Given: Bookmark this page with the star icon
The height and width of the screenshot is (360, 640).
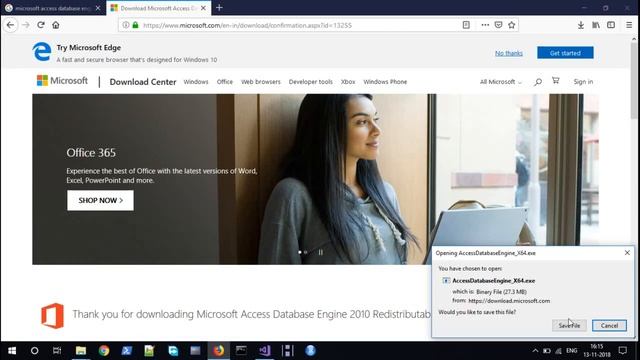Looking at the screenshot, I should (512, 25).
